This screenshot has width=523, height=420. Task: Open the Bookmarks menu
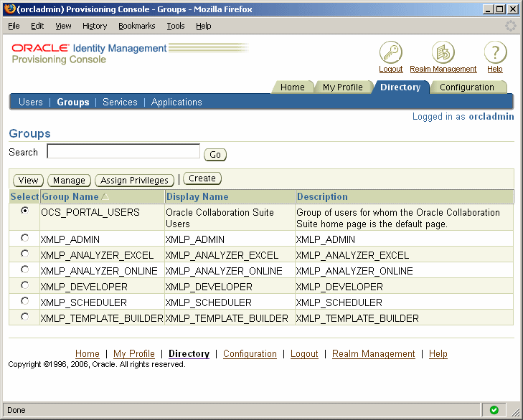click(x=137, y=26)
